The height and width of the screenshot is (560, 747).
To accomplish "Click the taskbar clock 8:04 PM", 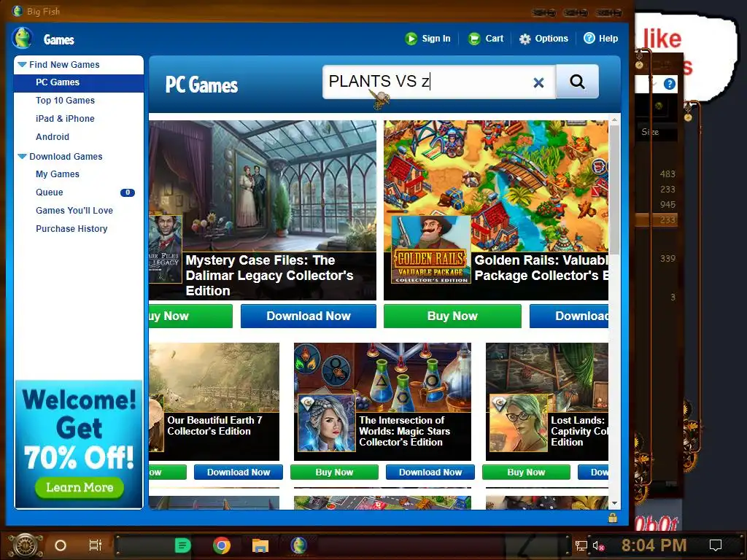I will pyautogui.click(x=654, y=545).
